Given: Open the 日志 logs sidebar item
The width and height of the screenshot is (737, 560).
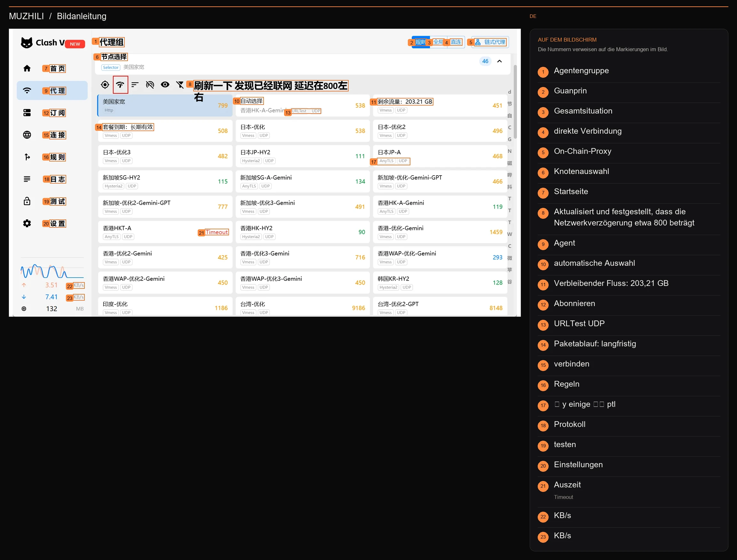Looking at the screenshot, I should point(52,179).
